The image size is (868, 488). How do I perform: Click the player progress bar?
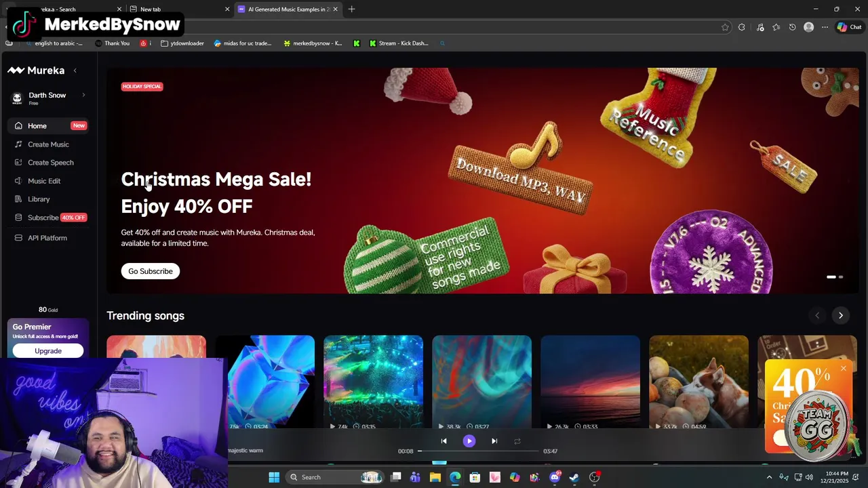pyautogui.click(x=478, y=451)
